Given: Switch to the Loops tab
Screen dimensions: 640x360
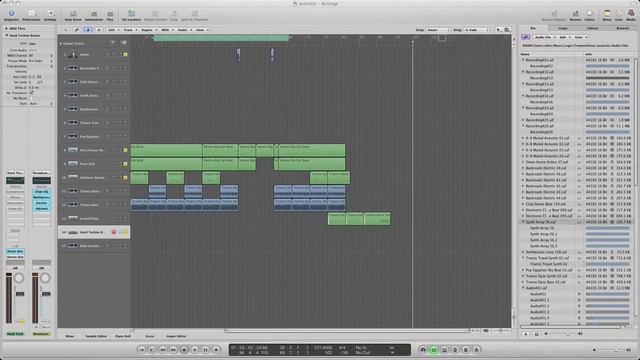Looking at the screenshot, I should 563,28.
